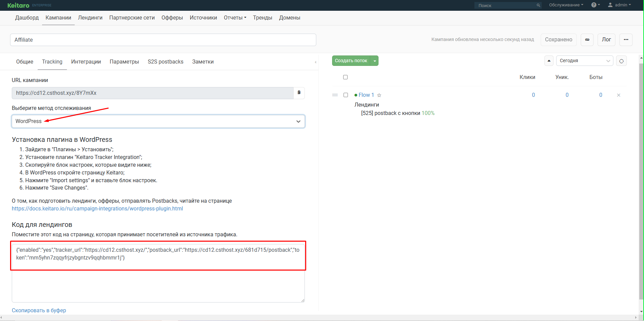This screenshot has height=321, width=644.
Task: Copy campaign URL with clipboard icon
Action: pyautogui.click(x=299, y=93)
